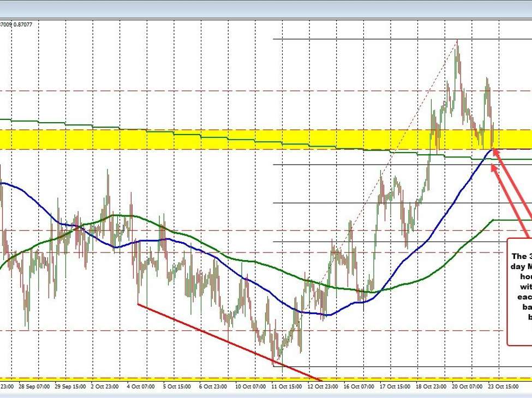
Task: Click the candlestick peak at the chart high
Action: coord(457,43)
